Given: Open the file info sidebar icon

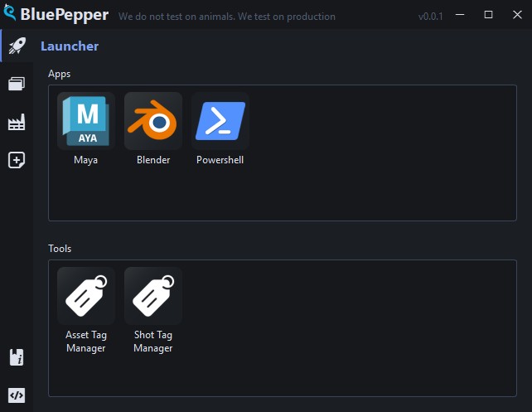Looking at the screenshot, I should tap(17, 357).
